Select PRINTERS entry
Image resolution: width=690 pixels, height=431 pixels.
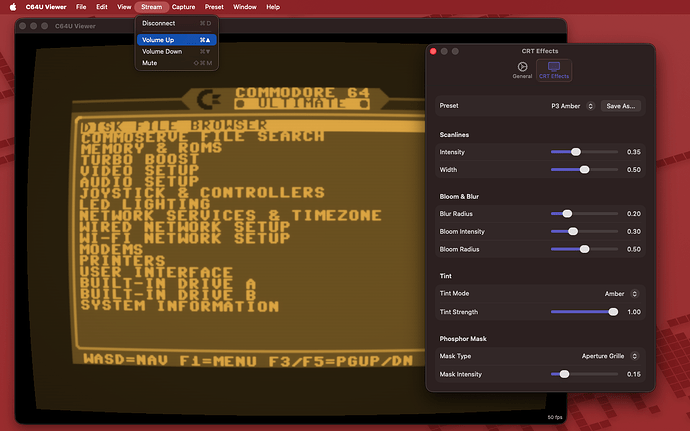tap(123, 261)
